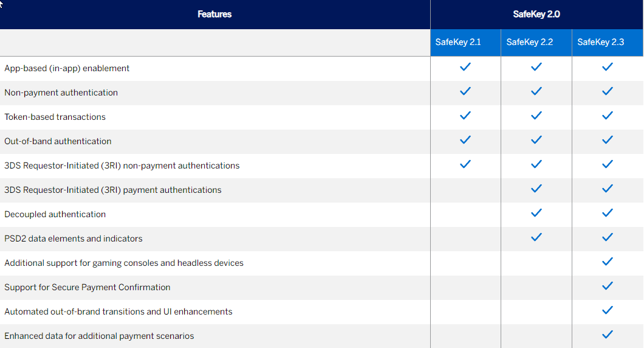The height and width of the screenshot is (348, 644).
Task: Click SafeKey 2.1 checkmark for Out-of-band authentication
Action: 465,140
